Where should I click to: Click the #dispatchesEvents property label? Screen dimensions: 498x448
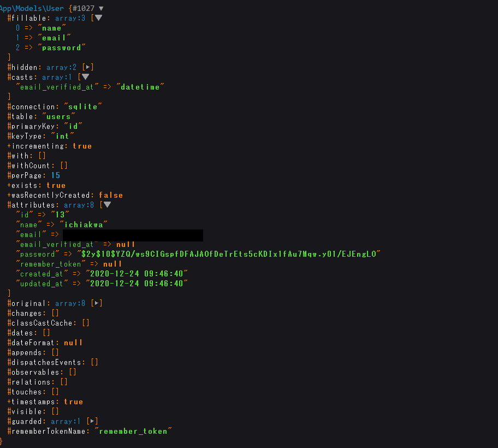click(44, 362)
